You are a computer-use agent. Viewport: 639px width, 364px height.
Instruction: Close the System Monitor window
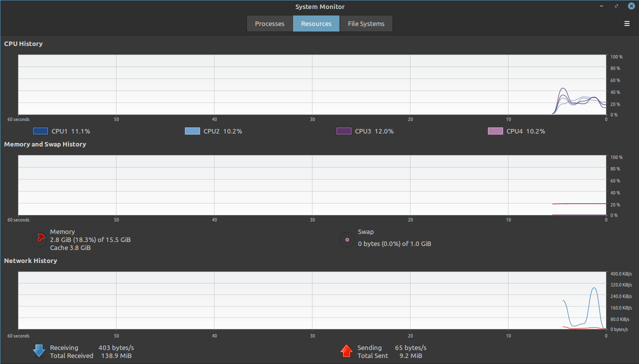(x=631, y=6)
